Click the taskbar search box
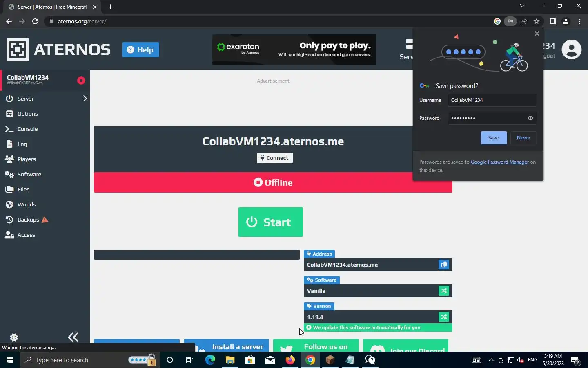This screenshot has height=368, width=588. pos(90,360)
